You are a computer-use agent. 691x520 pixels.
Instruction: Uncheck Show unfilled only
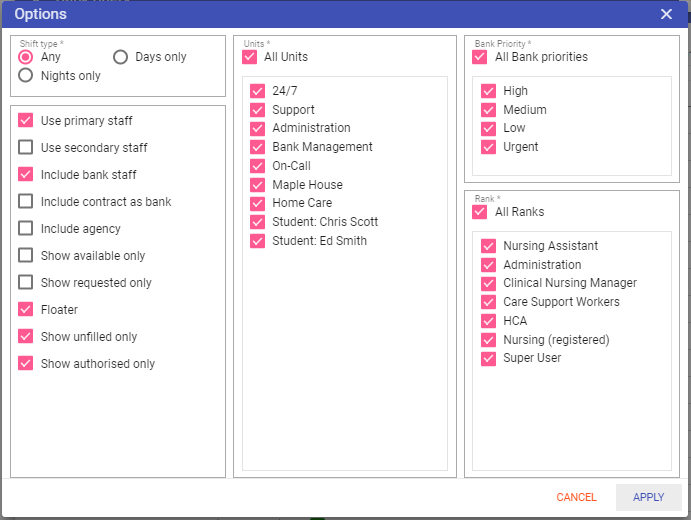pos(26,337)
